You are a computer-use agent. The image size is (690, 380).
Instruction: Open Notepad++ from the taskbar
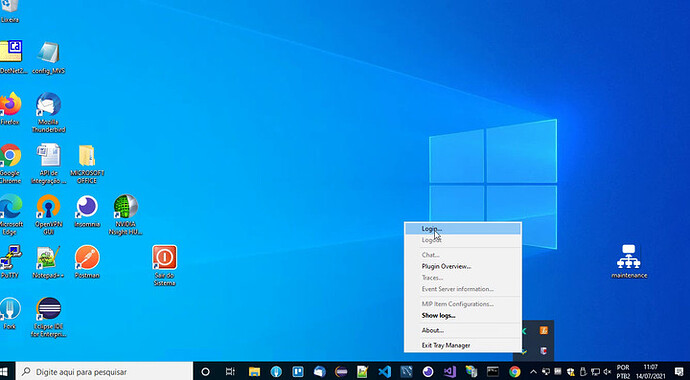[363, 371]
